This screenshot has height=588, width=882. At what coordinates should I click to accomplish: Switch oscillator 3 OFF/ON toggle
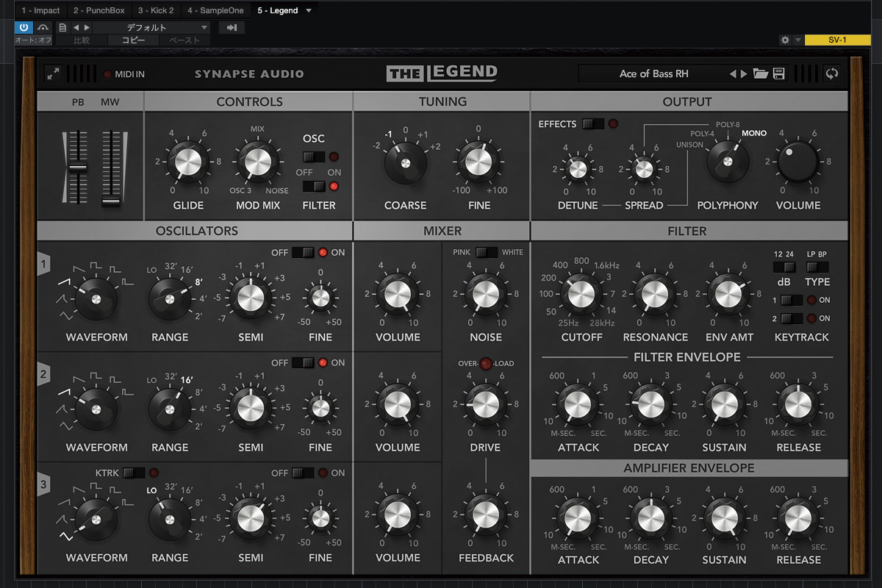point(303,473)
